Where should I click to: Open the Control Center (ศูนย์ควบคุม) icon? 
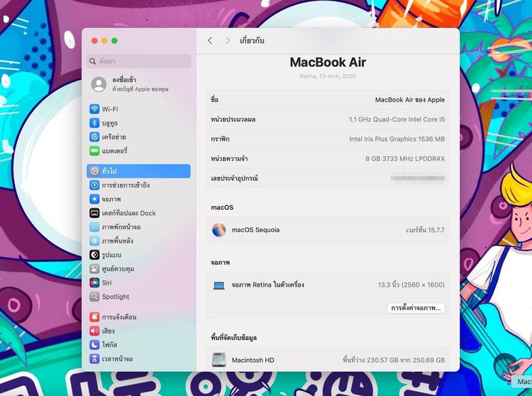94,268
